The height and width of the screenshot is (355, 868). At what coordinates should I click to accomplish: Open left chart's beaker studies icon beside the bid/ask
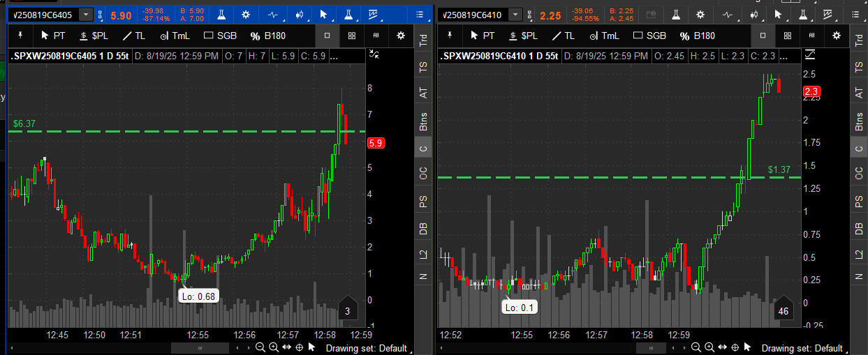tap(220, 14)
